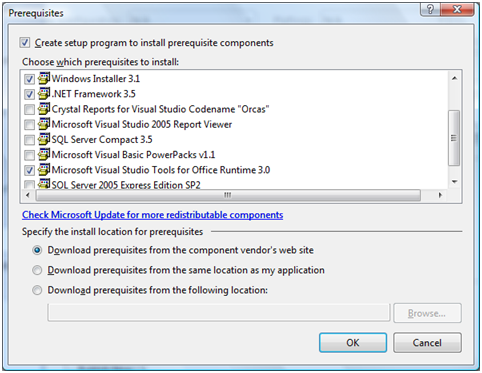
Task: Click the Cancel button
Action: [427, 342]
